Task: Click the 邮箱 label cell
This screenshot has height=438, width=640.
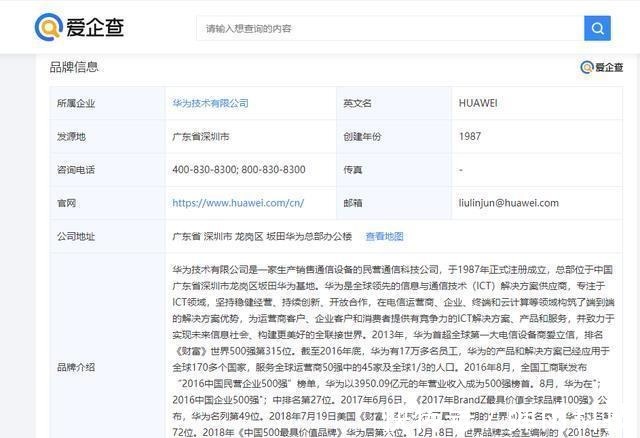Action: pos(394,203)
